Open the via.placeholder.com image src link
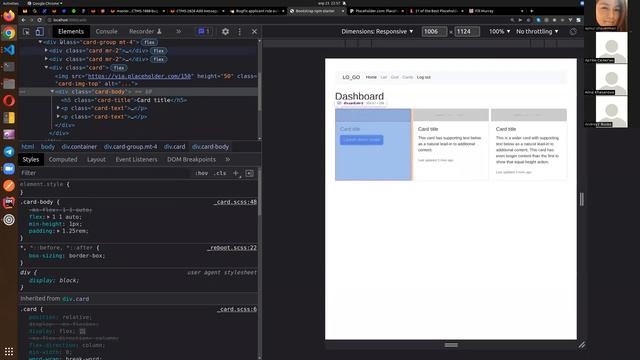 point(139,76)
